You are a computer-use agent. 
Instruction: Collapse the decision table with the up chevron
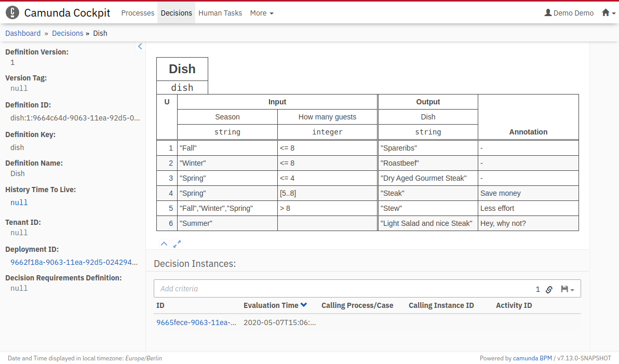[x=164, y=244]
